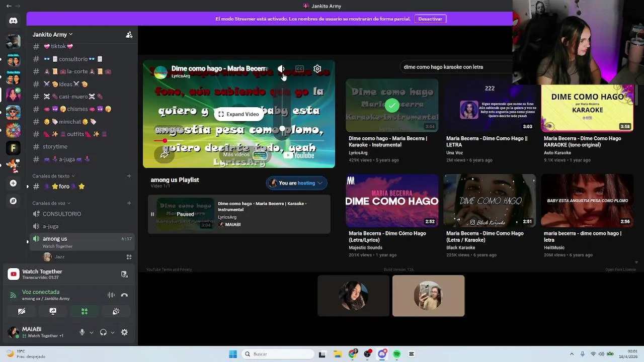Viewport: 644px width, 362px height.
Task: Open Discord user settings gear
Action: coord(124,332)
